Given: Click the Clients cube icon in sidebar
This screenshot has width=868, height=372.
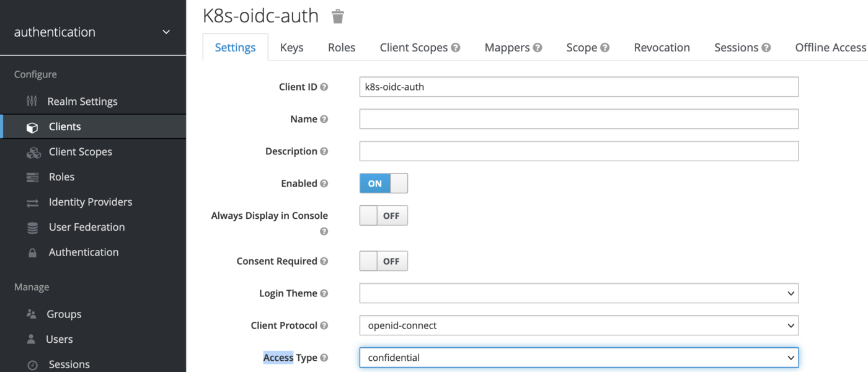Looking at the screenshot, I should click(32, 126).
